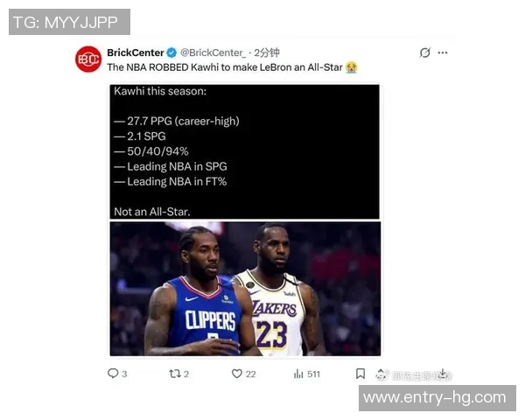Click the BrickCenter red profile avatar
The height and width of the screenshot is (420, 525).
pyautogui.click(x=88, y=59)
